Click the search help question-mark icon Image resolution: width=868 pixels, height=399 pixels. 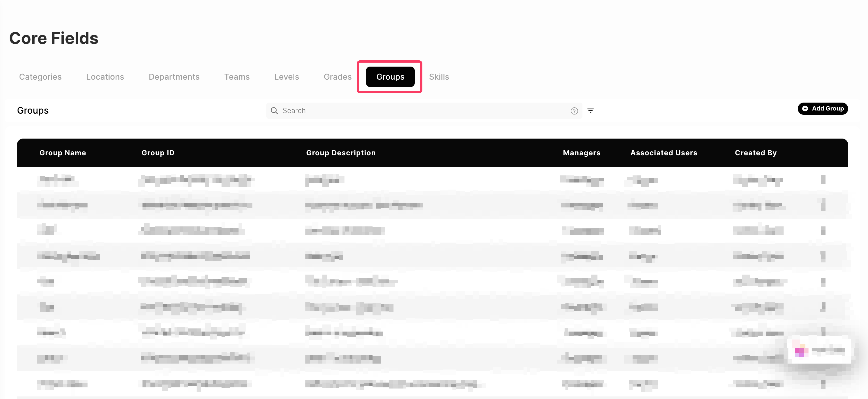click(x=574, y=111)
